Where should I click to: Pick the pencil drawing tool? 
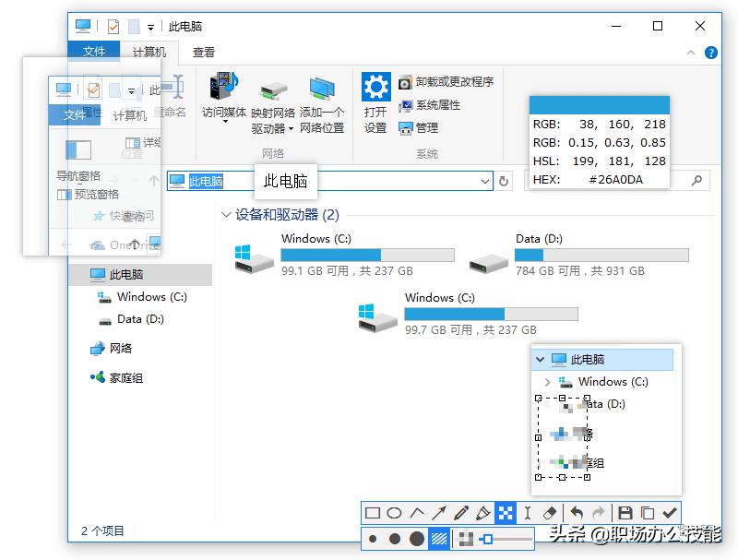coord(461,513)
